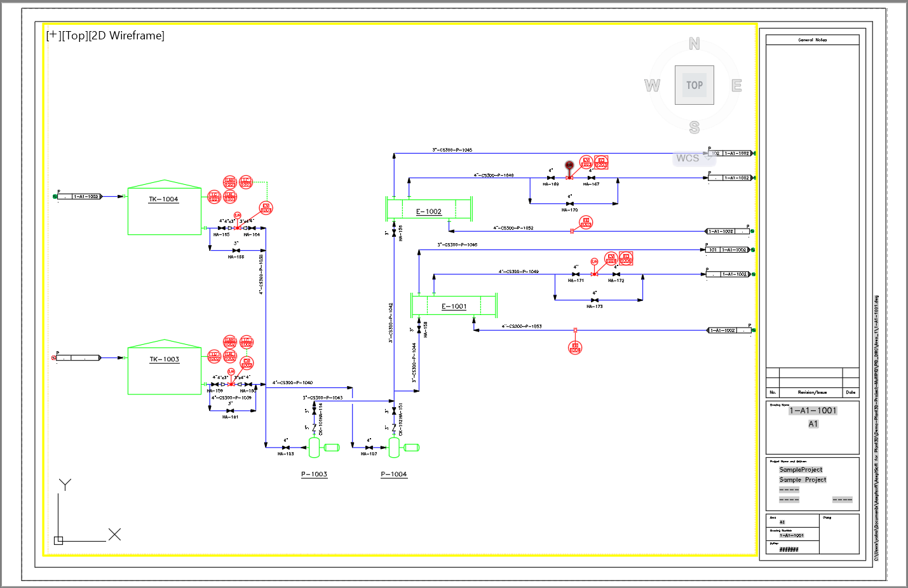Click the W direction on ViewCube compass
Image resolution: width=908 pixels, height=588 pixels.
[653, 86]
